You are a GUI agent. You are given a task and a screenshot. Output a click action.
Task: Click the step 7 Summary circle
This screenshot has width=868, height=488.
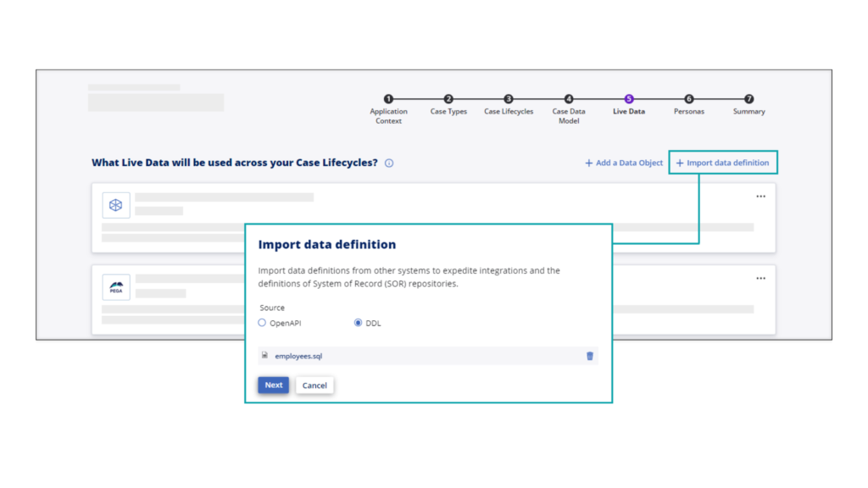pyautogui.click(x=748, y=99)
